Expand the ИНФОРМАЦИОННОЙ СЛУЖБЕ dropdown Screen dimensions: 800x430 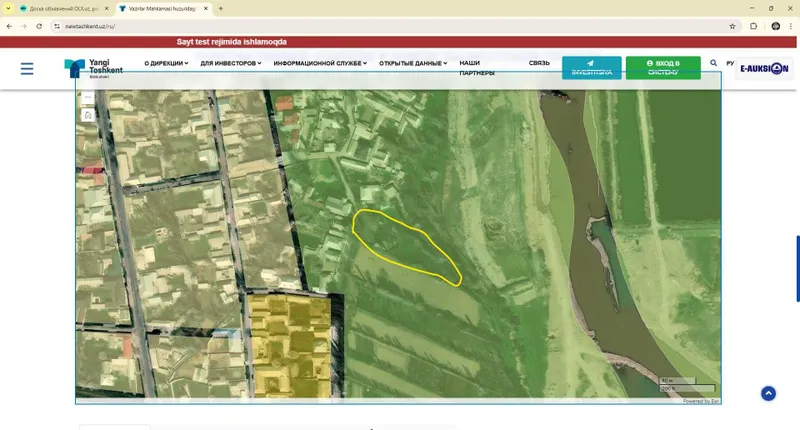320,63
